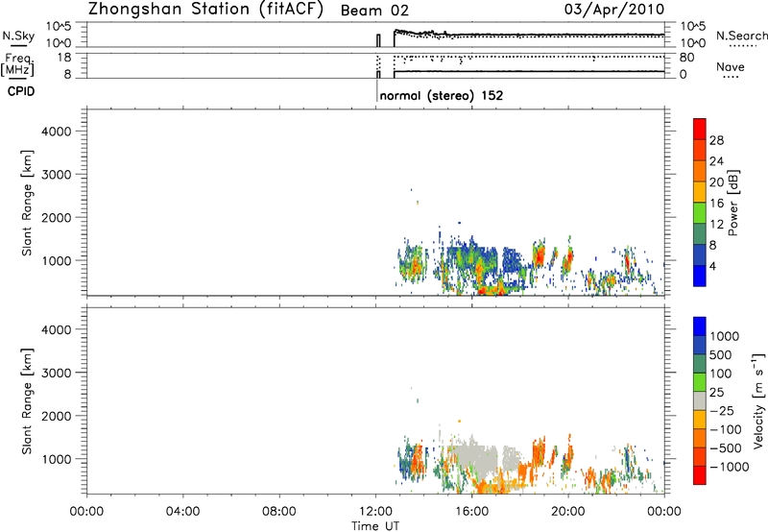The image size is (768, 532).
Task: Click the blue top of velocity colorbar
Action: (x=700, y=326)
